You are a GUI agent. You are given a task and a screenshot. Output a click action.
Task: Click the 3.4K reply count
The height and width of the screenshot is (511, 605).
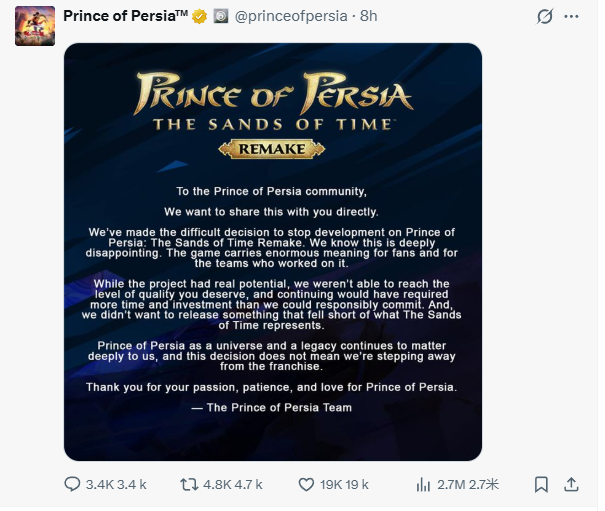point(100,485)
